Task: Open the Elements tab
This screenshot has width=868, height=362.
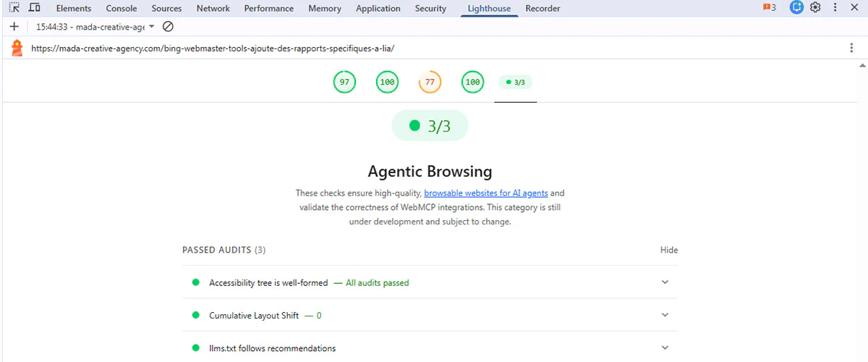Action: (x=74, y=9)
